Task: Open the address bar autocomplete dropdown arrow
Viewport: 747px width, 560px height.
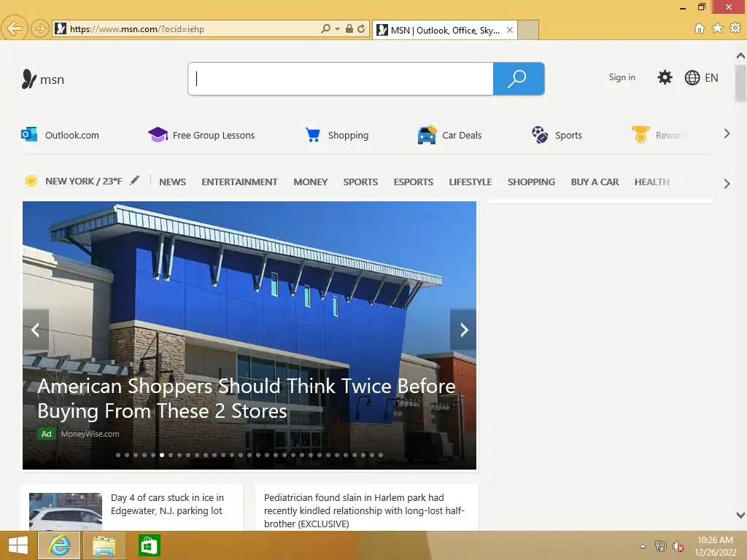Action: click(x=337, y=28)
